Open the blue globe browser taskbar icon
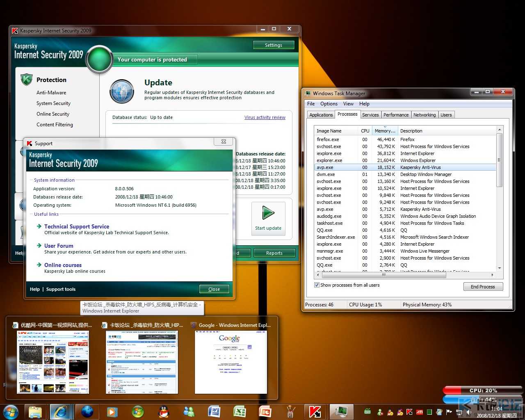Image resolution: width=525 pixels, height=420 pixels. [87, 412]
